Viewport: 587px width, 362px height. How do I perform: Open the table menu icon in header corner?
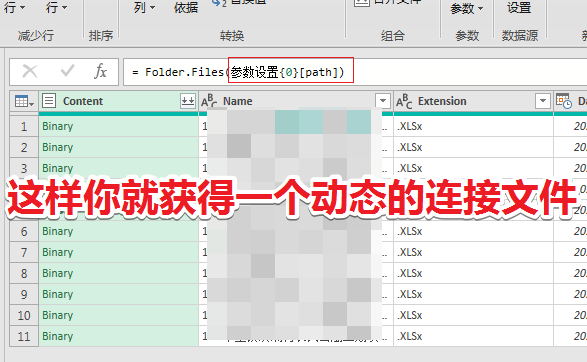coord(24,101)
